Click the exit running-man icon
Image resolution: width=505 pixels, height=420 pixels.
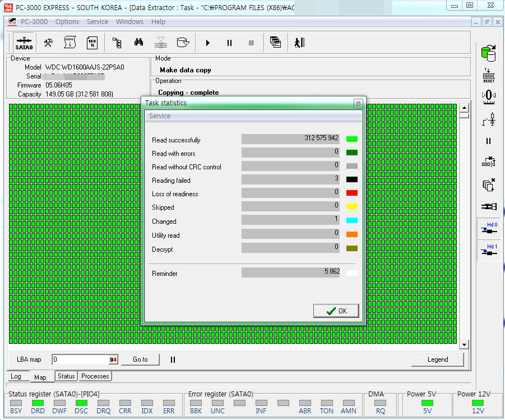[299, 43]
